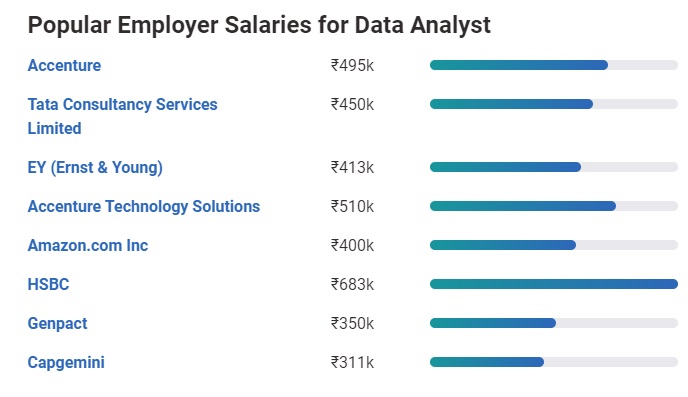Click the Tata Consultancy salary bar
The height and width of the screenshot is (397, 688).
554,104
